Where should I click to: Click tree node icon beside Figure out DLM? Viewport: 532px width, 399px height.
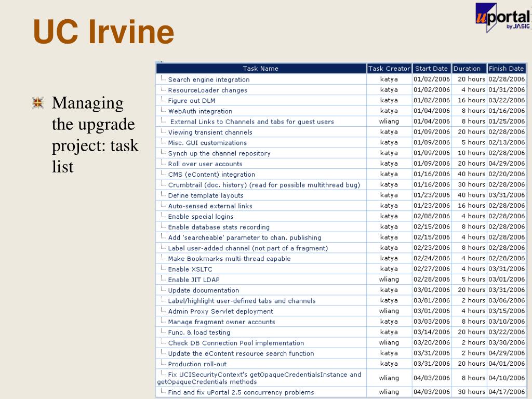163,100
